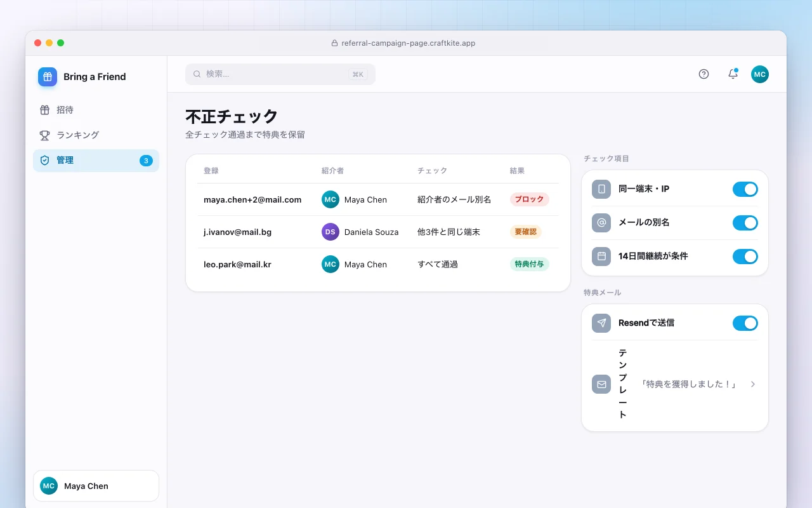The width and height of the screenshot is (812, 508).
Task: Click Daniela Souza's DS avatar
Action: (x=331, y=232)
